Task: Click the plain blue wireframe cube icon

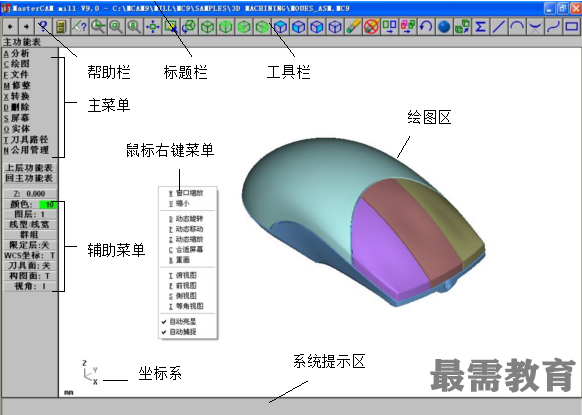Action: tap(335, 27)
